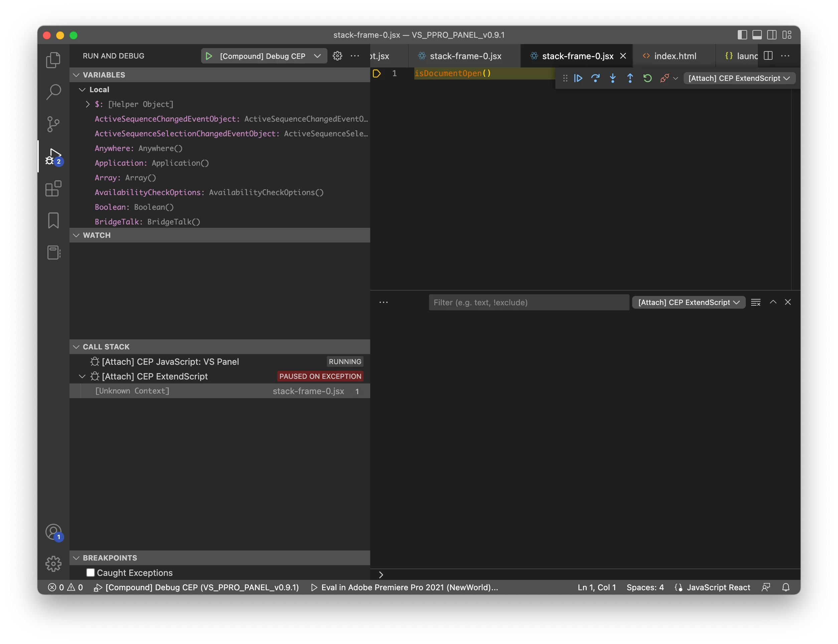Close the active stack-frame-0.jsx tab
This screenshot has width=838, height=644.
click(x=623, y=56)
